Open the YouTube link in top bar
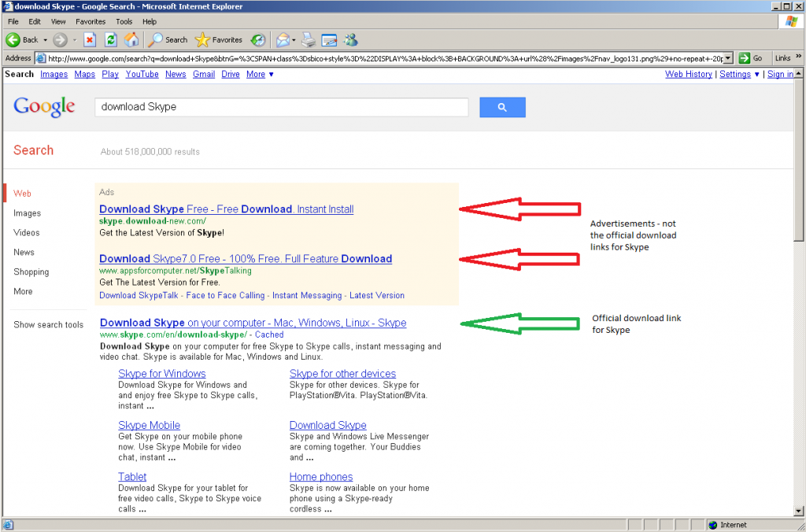Viewport: 806px width, 532px height. [142, 74]
